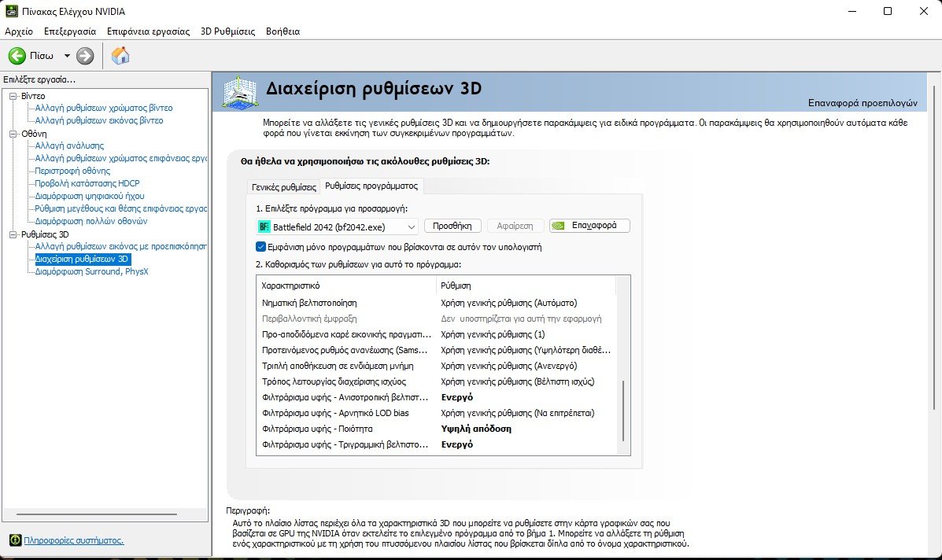Click the Αρνητικό LOD bias setting value
942x560 pixels.
coord(517,413)
